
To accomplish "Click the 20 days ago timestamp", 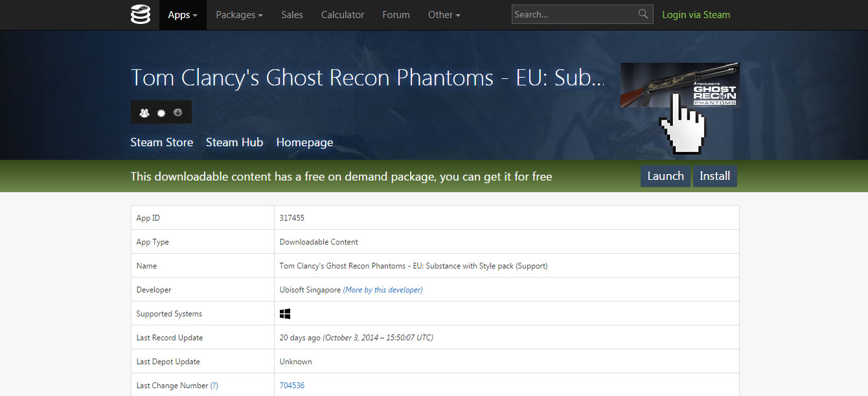I will [x=300, y=338].
